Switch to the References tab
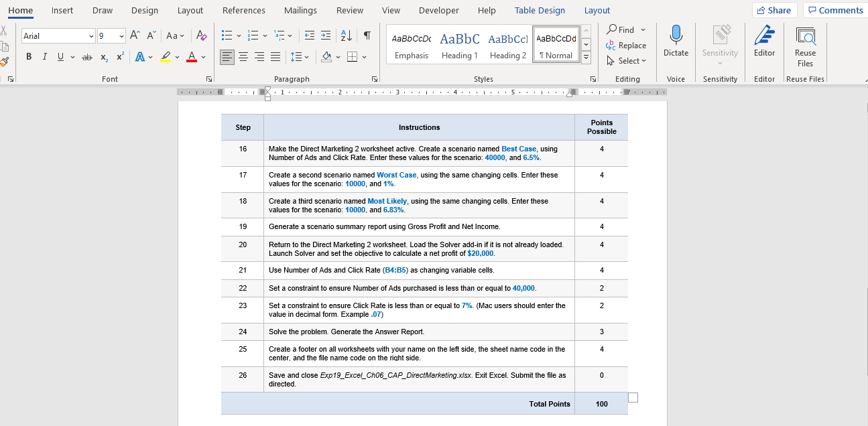The image size is (868, 426). point(244,10)
